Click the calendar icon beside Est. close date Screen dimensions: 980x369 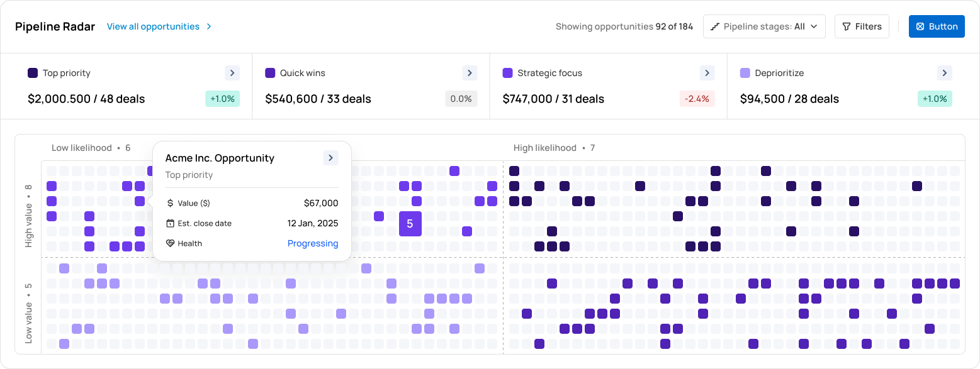(170, 223)
